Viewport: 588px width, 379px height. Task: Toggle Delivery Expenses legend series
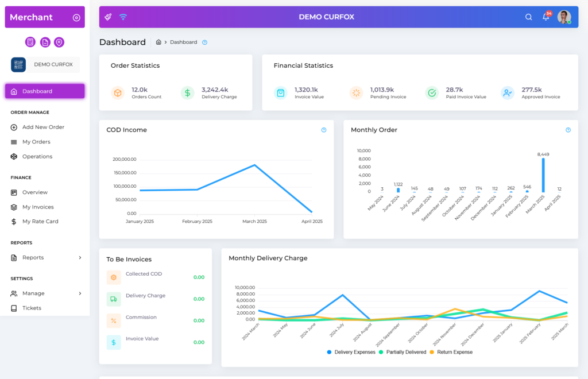pos(351,352)
